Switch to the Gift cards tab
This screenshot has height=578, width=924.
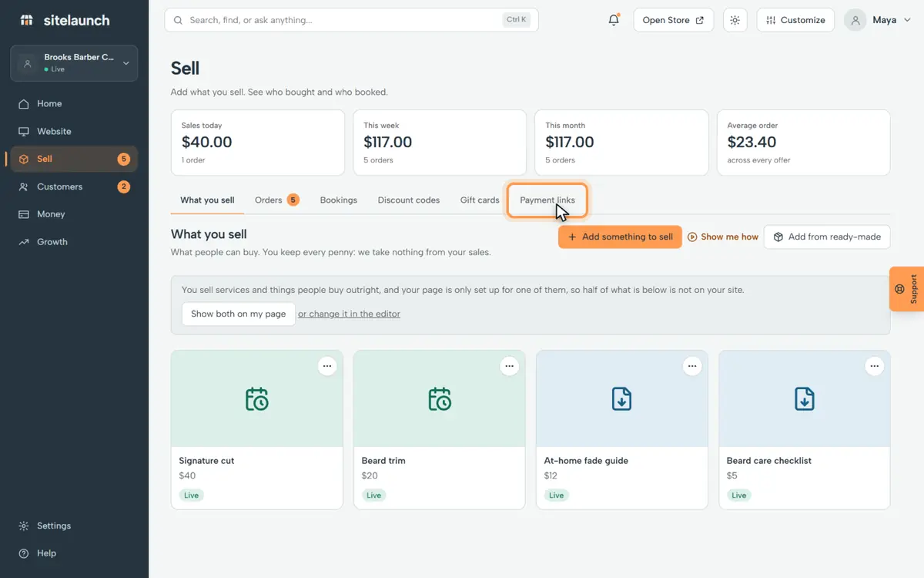click(x=480, y=200)
